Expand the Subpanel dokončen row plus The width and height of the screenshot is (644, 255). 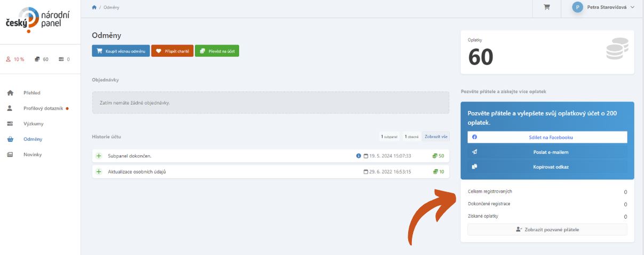point(99,156)
